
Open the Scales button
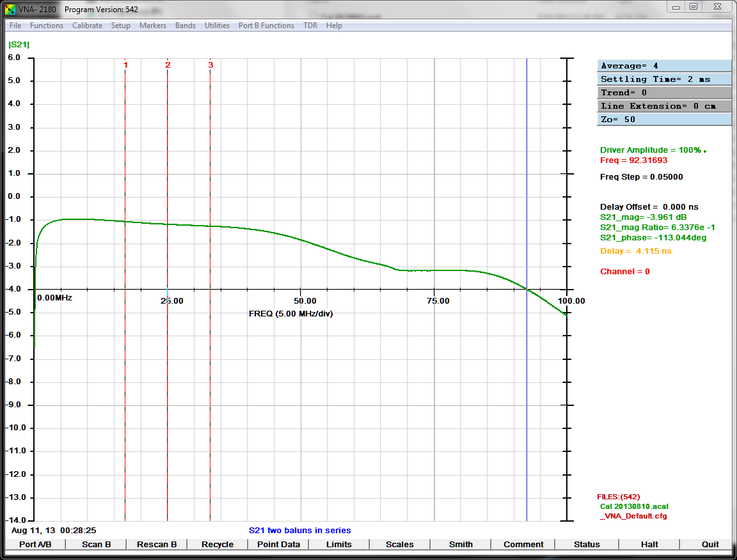pyautogui.click(x=400, y=545)
